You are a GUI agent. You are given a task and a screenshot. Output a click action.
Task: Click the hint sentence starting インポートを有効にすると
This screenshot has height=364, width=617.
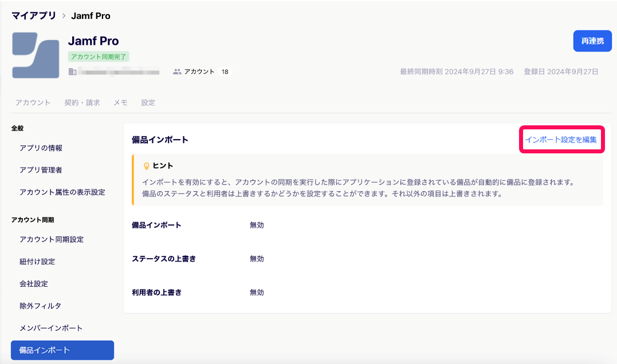359,183
